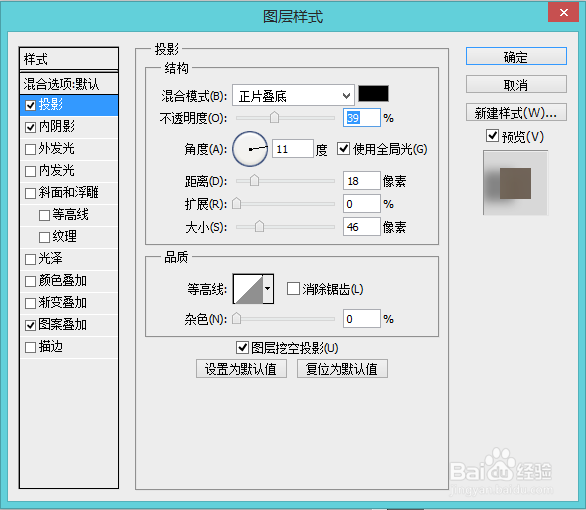This screenshot has height=510, width=586.
Task: Uncheck the 内阴影 inner shadow checkbox
Action: 31,127
